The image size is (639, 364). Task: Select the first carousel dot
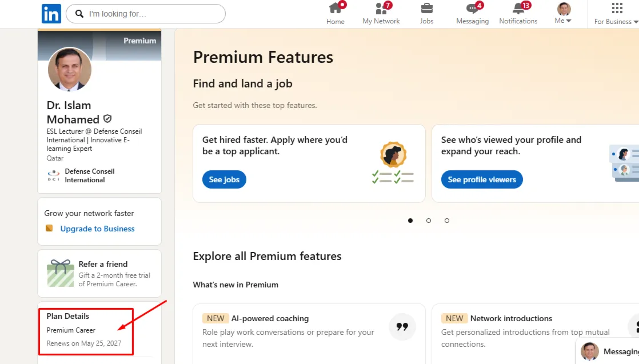410,221
